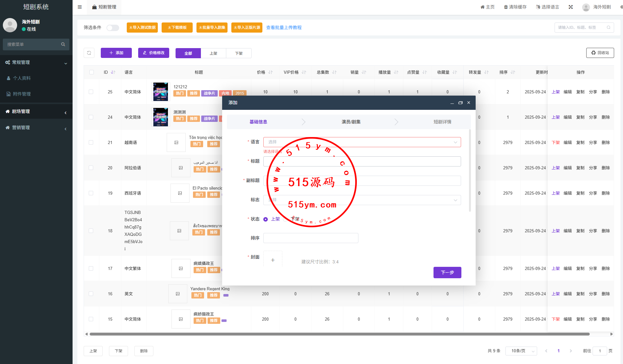Click search icon in sidebar menu search
Image resolution: width=623 pixels, height=364 pixels.
tap(63, 44)
